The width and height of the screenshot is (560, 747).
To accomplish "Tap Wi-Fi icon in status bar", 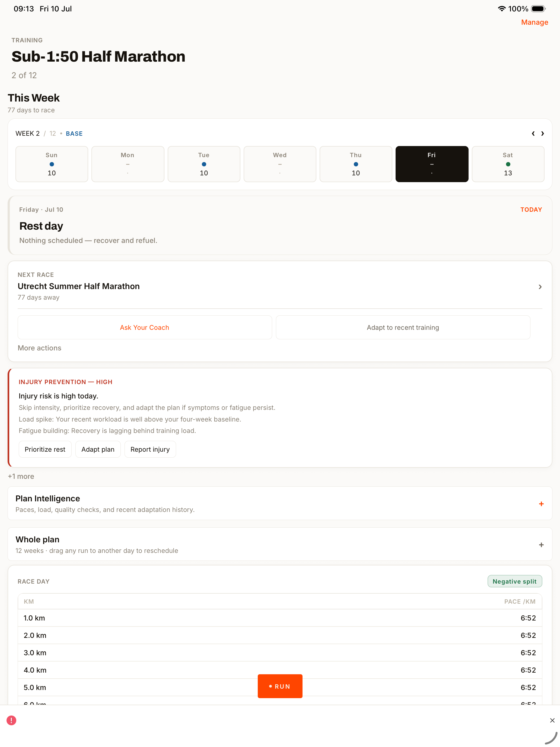I will (x=502, y=9).
